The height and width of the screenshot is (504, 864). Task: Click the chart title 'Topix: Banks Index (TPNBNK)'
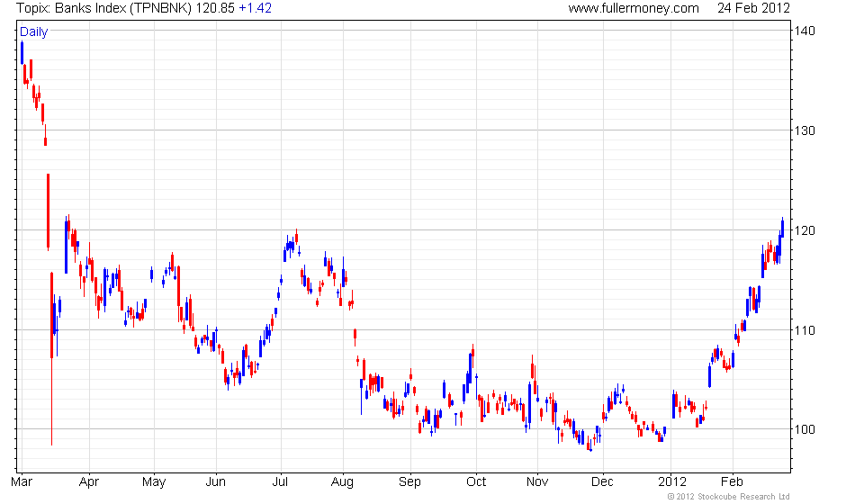tap(103, 8)
